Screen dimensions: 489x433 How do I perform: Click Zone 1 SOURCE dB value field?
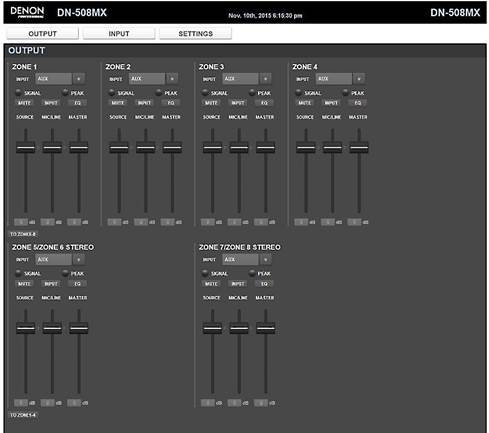pyautogui.click(x=21, y=222)
